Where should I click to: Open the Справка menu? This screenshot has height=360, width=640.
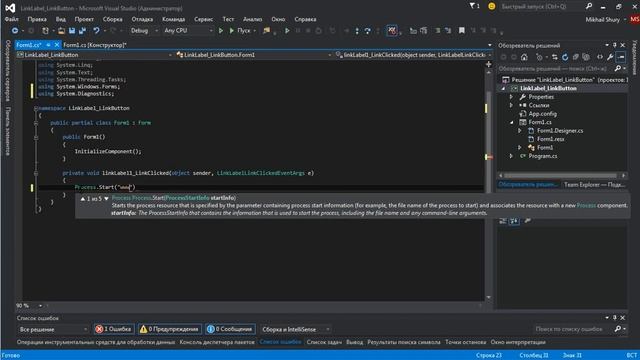point(305,19)
